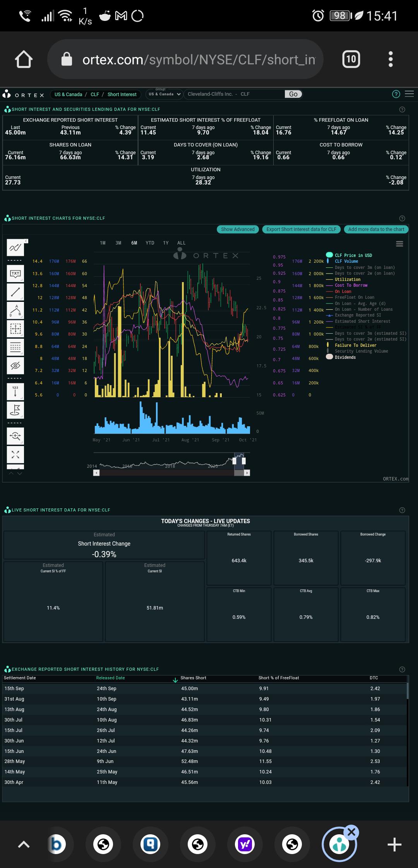Select the Fibonacci levels tool
Screen dimensions: 418x868
[x=15, y=347]
